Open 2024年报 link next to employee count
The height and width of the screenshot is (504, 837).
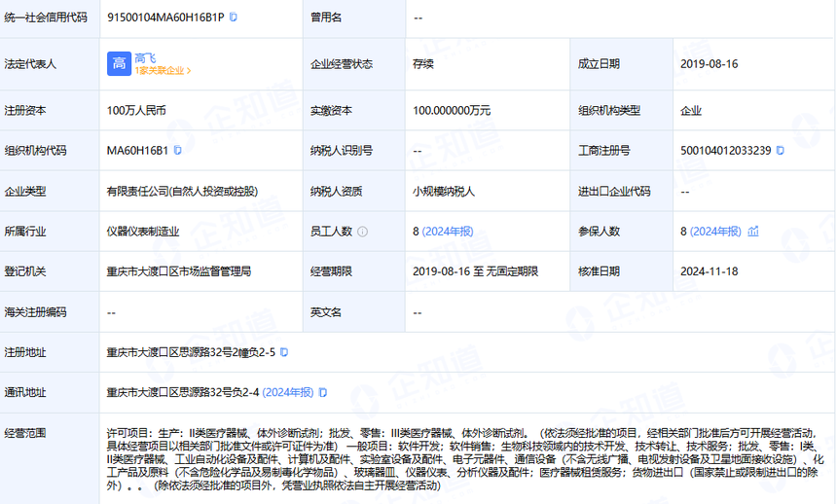[x=448, y=232]
